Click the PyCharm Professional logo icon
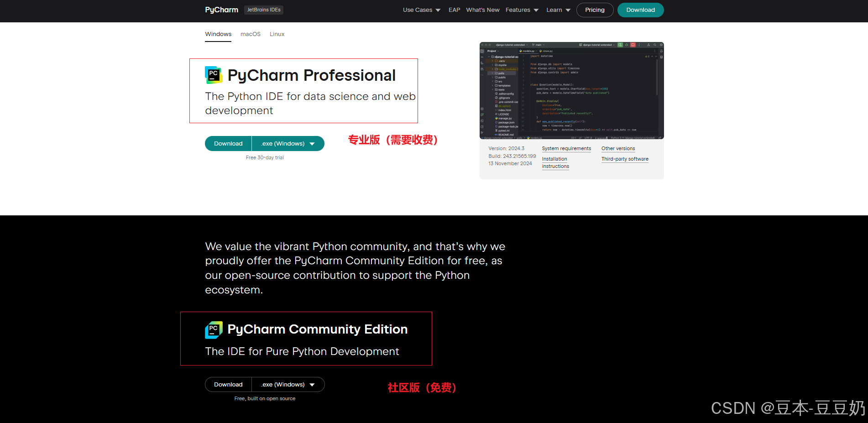Screen dimensions: 868x423 pos(214,75)
